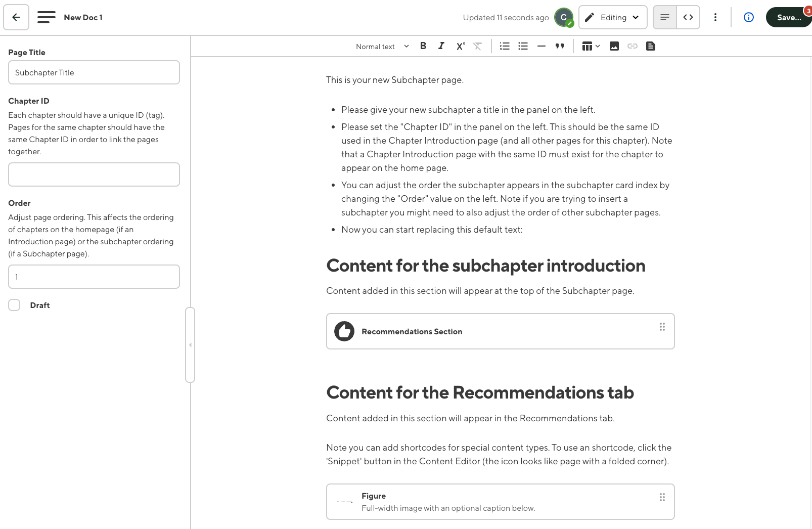Go back with the arrow button
812x529 pixels.
(x=16, y=17)
